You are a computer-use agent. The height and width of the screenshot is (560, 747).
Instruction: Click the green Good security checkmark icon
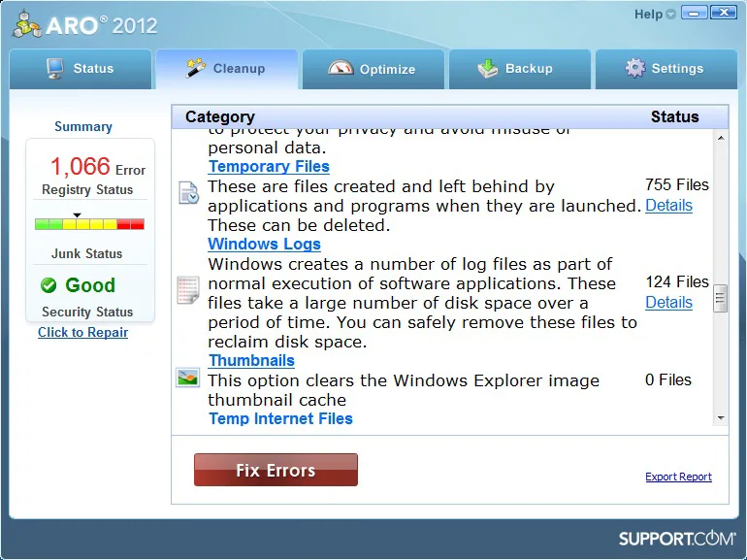click(49, 285)
